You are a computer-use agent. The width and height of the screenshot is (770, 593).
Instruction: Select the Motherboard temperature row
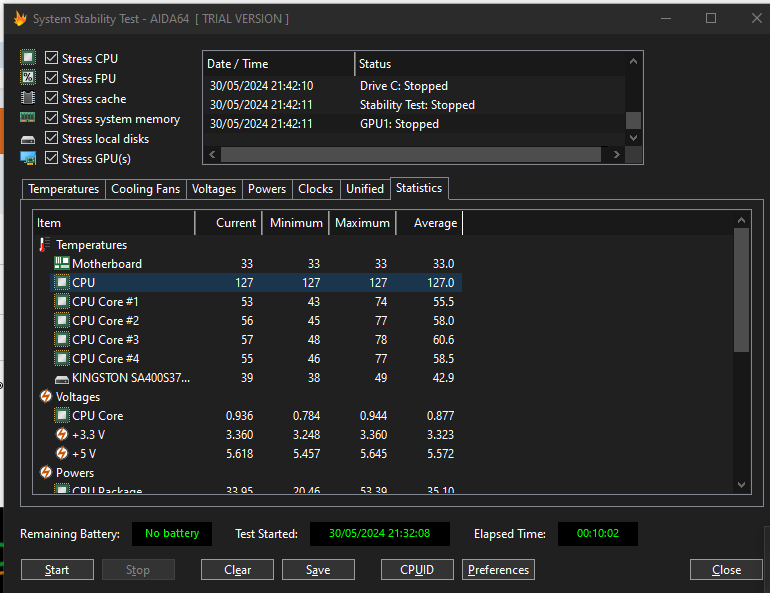pos(256,264)
